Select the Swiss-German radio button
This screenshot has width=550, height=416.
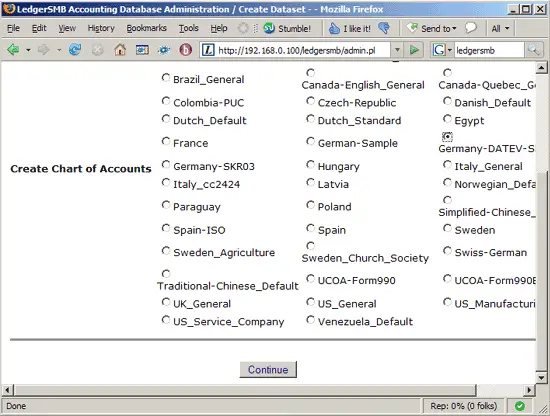point(447,251)
